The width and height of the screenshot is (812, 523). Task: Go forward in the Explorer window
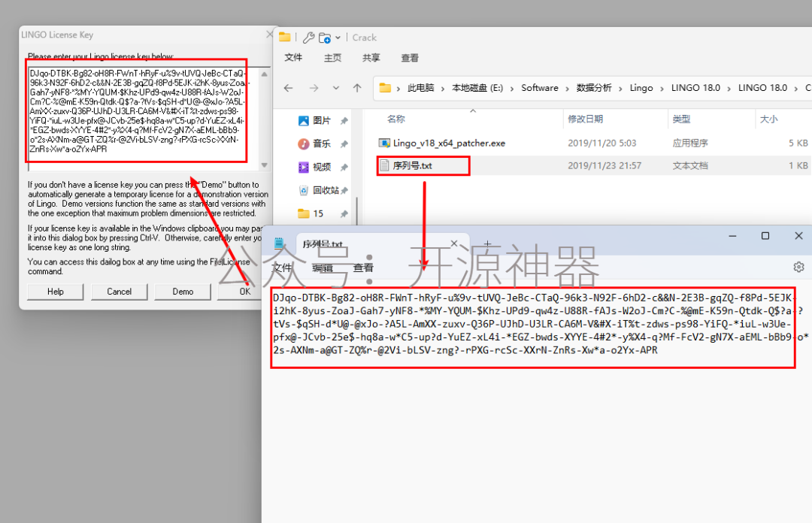314,88
